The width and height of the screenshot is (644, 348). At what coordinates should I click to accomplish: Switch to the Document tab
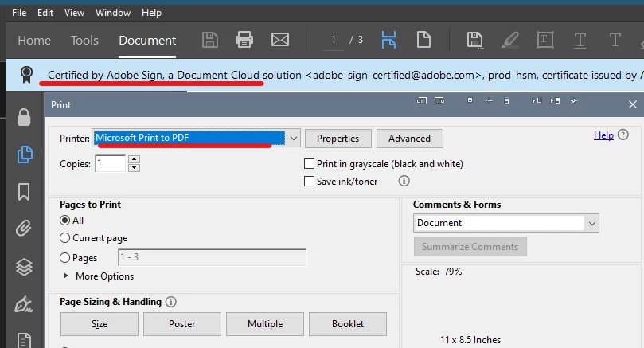coord(147,41)
